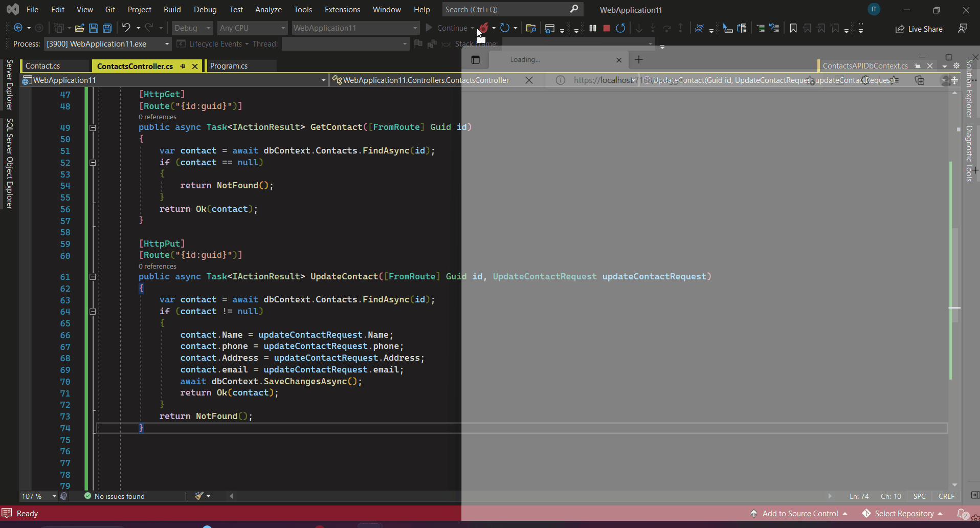Open a file with the folder icon

pos(79,28)
